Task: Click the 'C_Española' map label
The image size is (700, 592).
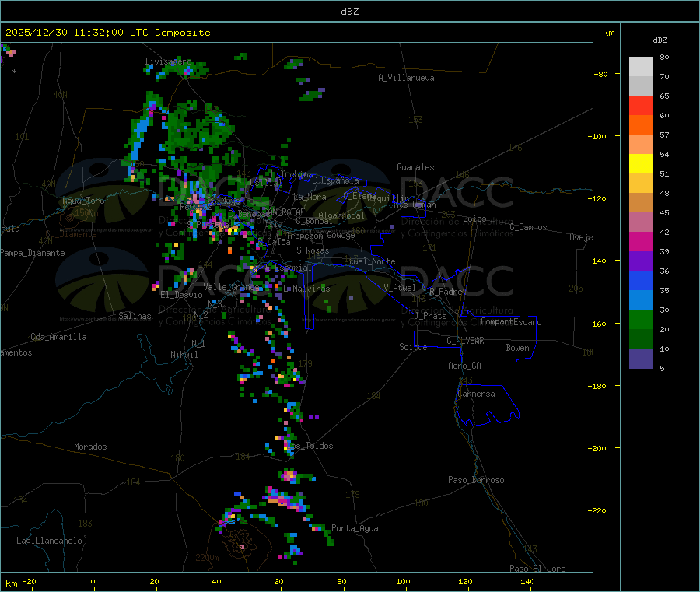Action: (x=336, y=180)
